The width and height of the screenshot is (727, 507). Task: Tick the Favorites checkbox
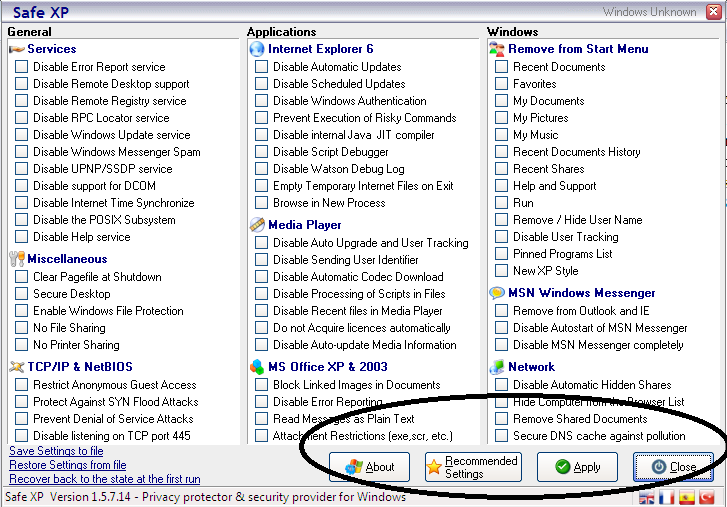[x=501, y=84]
